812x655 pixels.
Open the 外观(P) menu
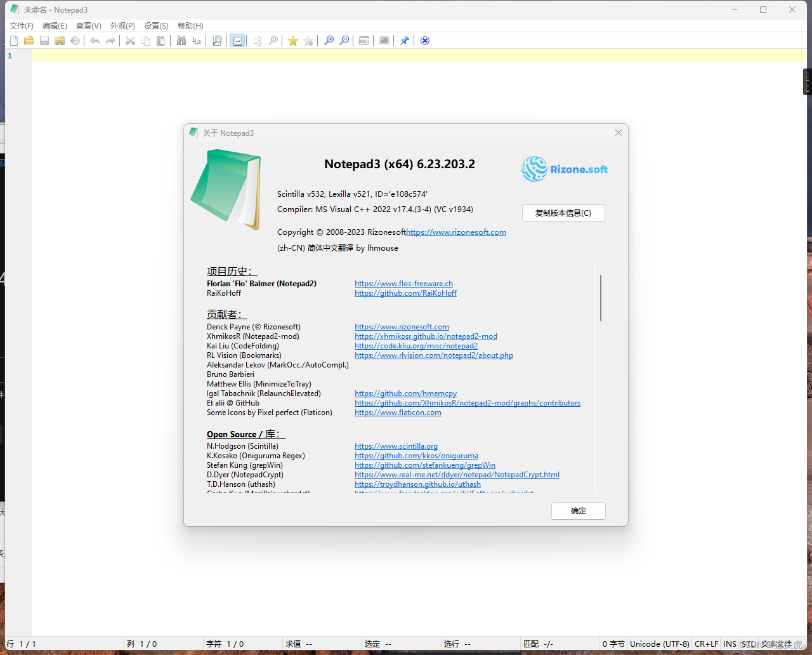point(122,26)
